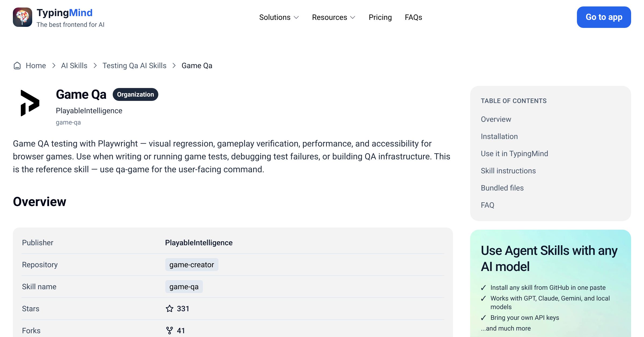Jump to Bundled files section

coord(502,188)
